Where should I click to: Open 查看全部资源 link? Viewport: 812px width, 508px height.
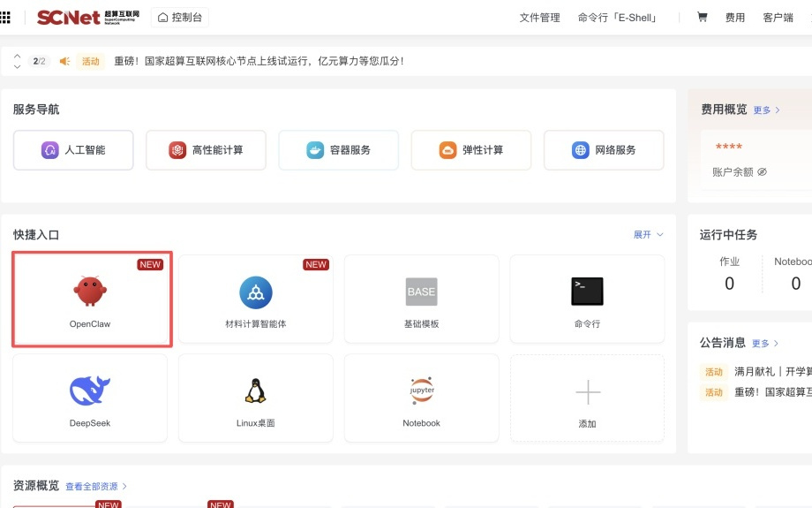pyautogui.click(x=96, y=487)
